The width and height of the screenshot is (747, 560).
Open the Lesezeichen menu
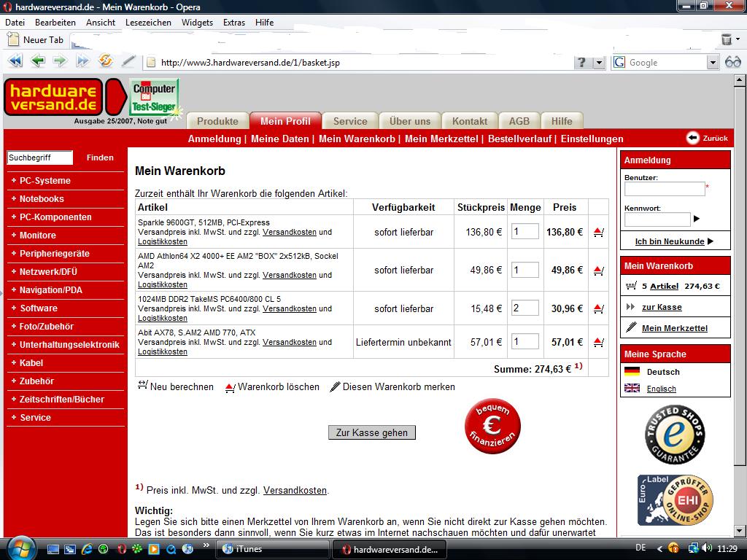tap(148, 23)
